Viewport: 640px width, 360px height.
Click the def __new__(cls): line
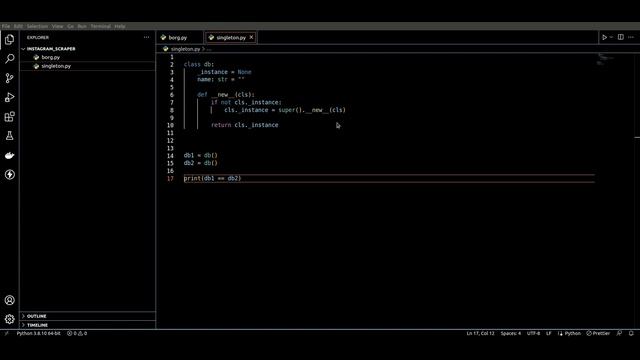pyautogui.click(x=226, y=95)
